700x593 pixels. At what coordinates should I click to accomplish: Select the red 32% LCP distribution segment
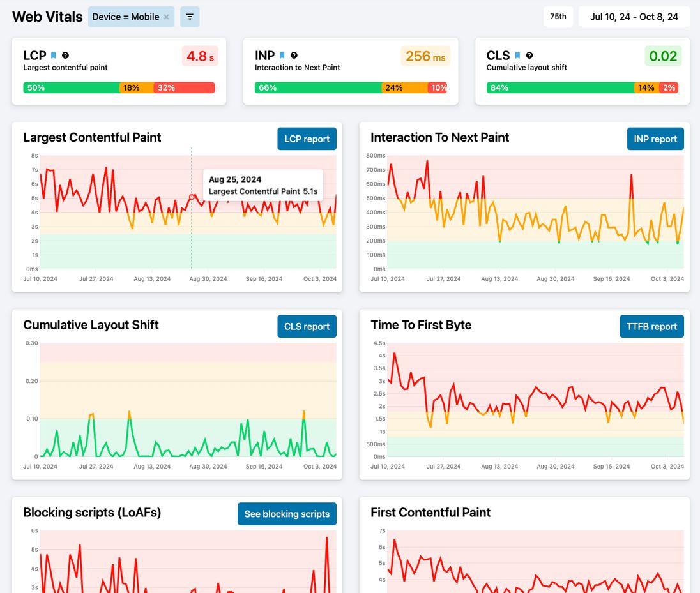click(x=184, y=87)
